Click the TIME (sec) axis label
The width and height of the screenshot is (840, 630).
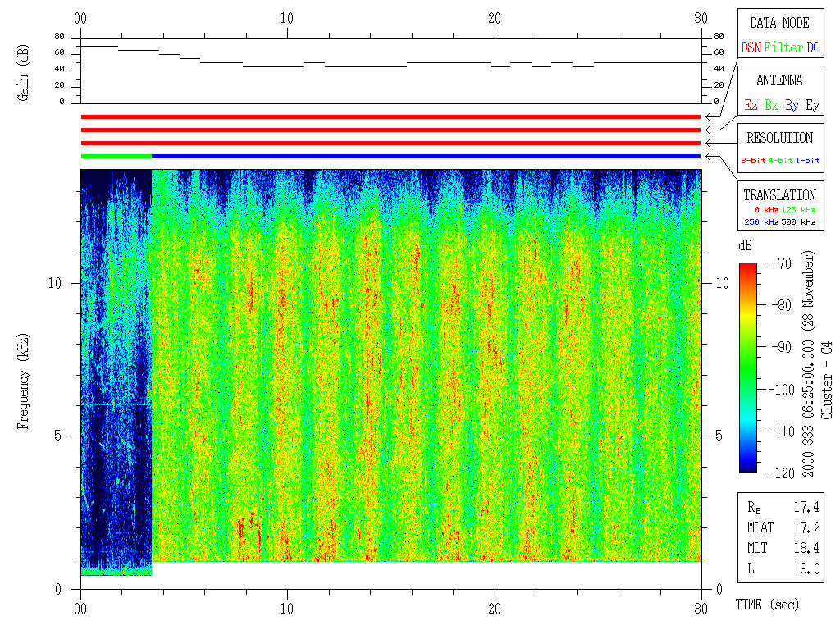(765, 605)
